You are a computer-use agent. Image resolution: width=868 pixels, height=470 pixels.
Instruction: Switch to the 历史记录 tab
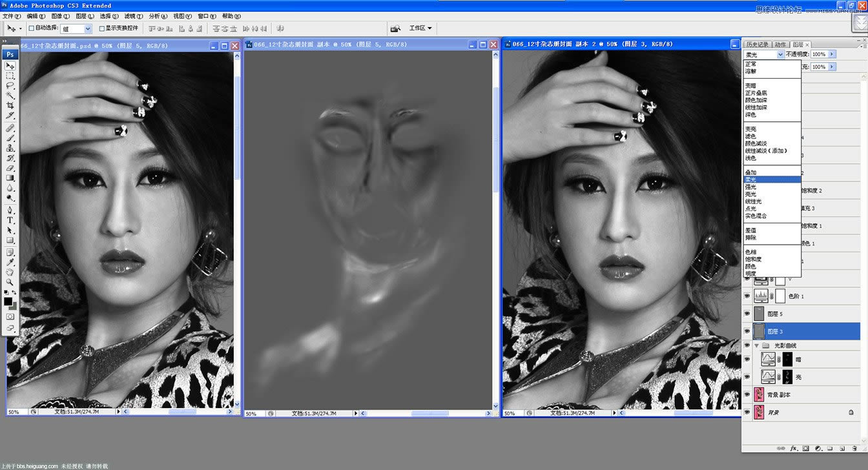coord(758,45)
